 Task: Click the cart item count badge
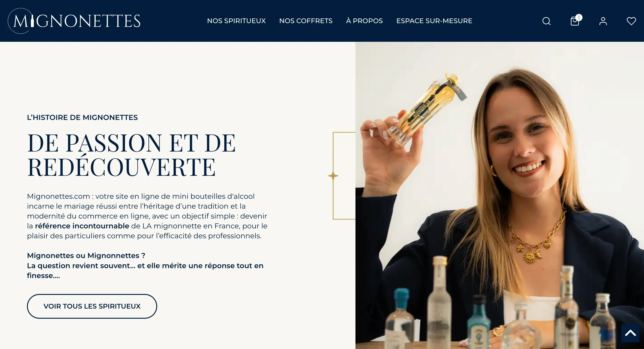579,18
